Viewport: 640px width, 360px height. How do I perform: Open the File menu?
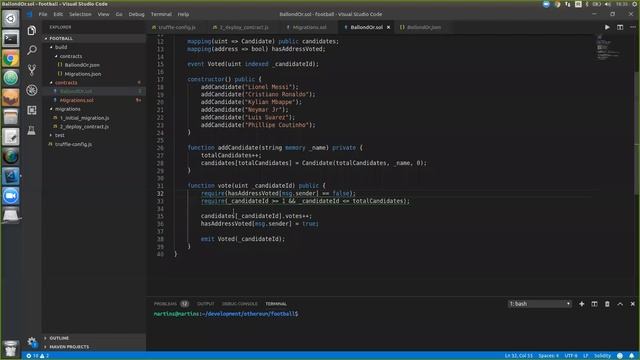pyautogui.click(x=43, y=14)
